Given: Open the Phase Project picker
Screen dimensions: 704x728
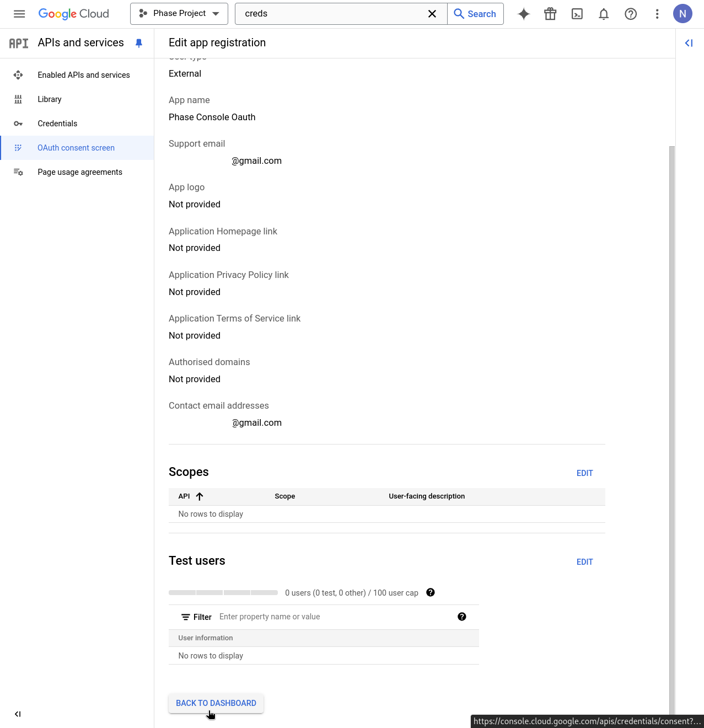Looking at the screenshot, I should 179,13.
